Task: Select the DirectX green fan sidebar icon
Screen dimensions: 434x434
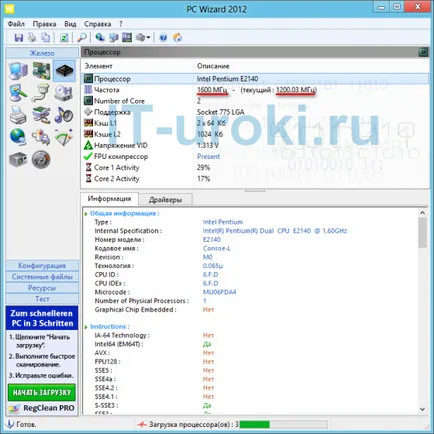Action: pos(63,137)
